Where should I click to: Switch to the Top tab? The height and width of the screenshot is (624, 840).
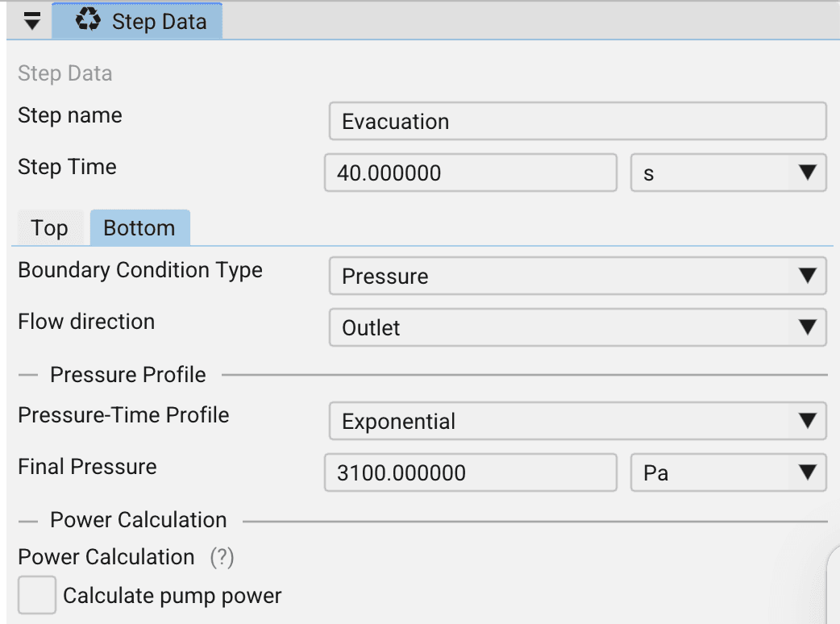[49, 228]
